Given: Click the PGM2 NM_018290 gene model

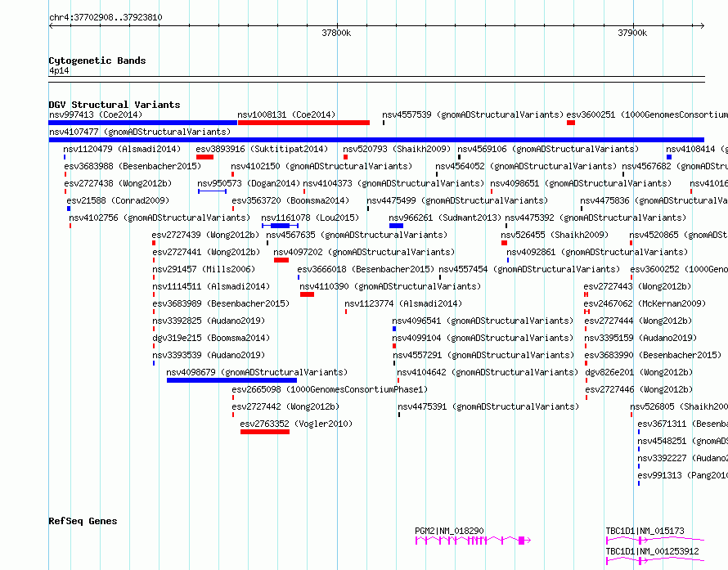Looking at the screenshot, I should coord(473,541).
